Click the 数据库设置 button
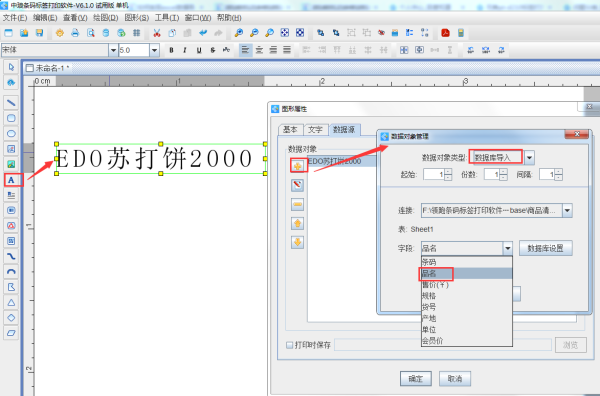 546,248
